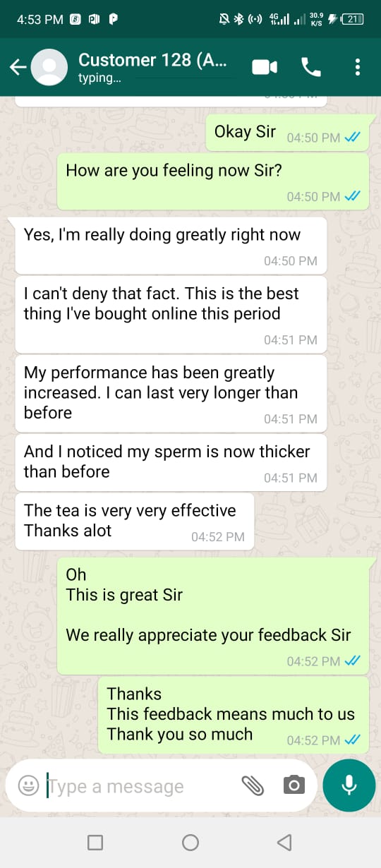This screenshot has height=868, width=381.
Task: Tap the Android home circle button
Action: click(x=190, y=842)
